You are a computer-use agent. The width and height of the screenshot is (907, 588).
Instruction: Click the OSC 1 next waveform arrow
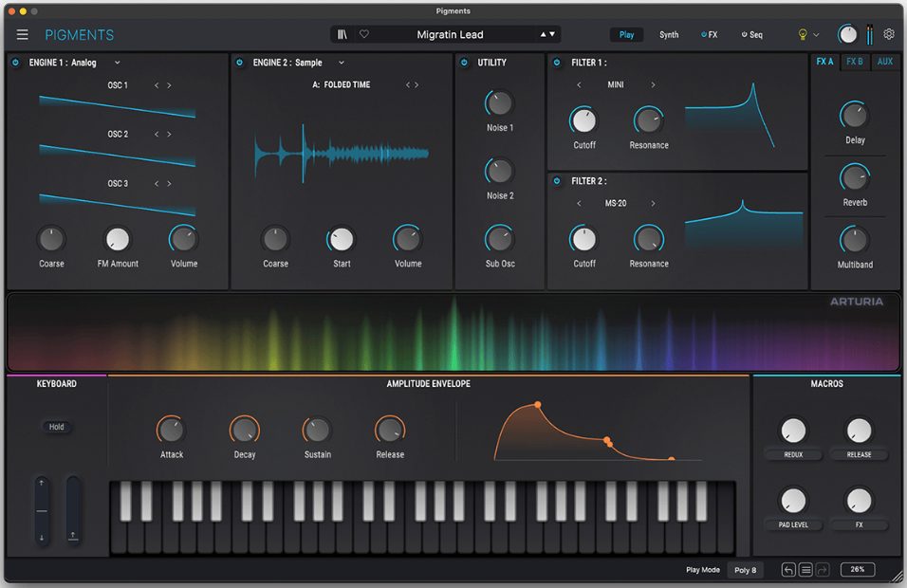click(169, 85)
